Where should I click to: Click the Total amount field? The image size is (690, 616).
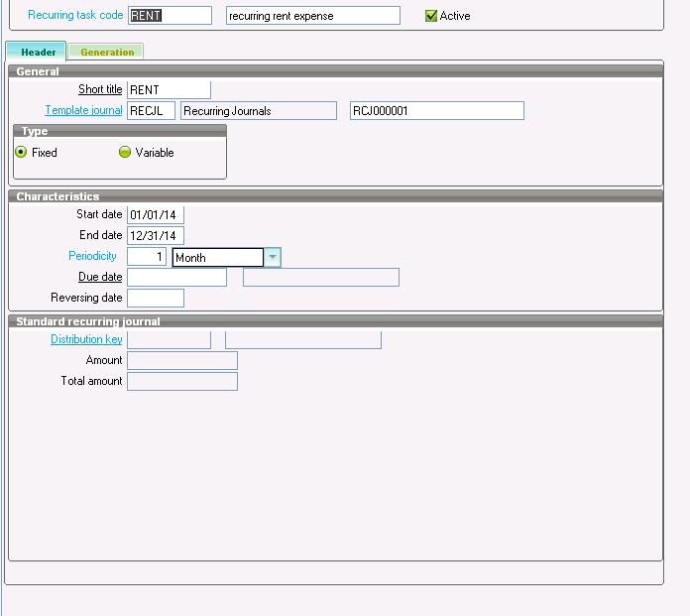coord(182,381)
